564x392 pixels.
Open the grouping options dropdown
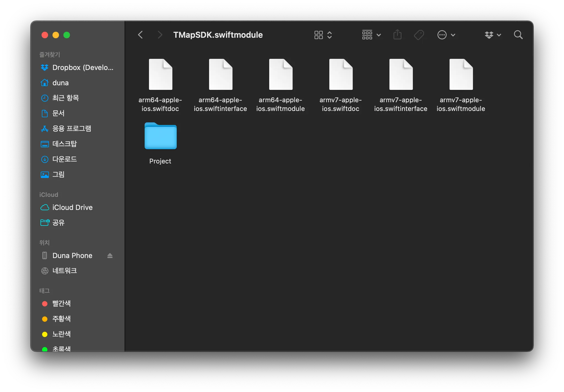tap(371, 35)
